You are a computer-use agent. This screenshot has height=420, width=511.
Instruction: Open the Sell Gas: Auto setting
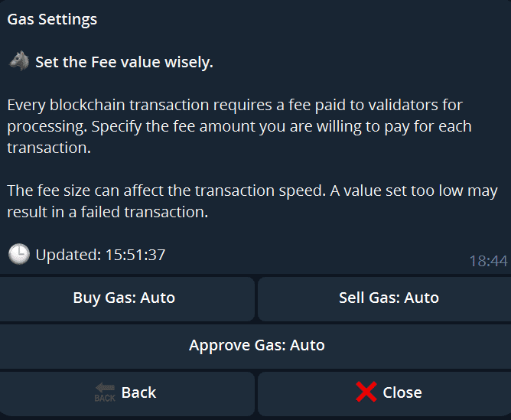[385, 299]
